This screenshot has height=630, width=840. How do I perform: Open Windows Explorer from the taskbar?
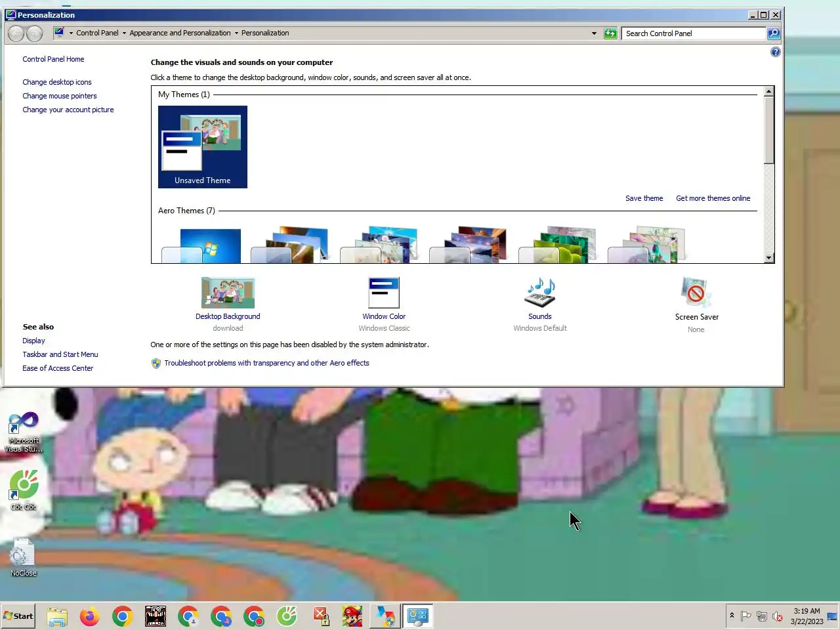[57, 616]
